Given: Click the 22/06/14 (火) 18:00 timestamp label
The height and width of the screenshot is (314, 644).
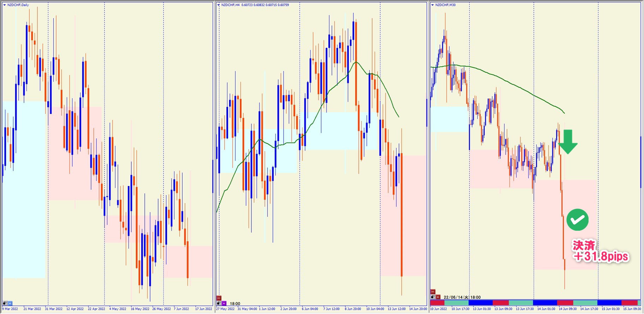Looking at the screenshot, I should pyautogui.click(x=462, y=297).
